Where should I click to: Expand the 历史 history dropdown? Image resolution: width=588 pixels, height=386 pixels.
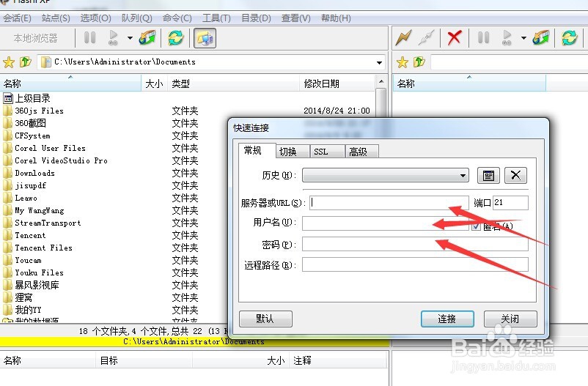click(463, 175)
